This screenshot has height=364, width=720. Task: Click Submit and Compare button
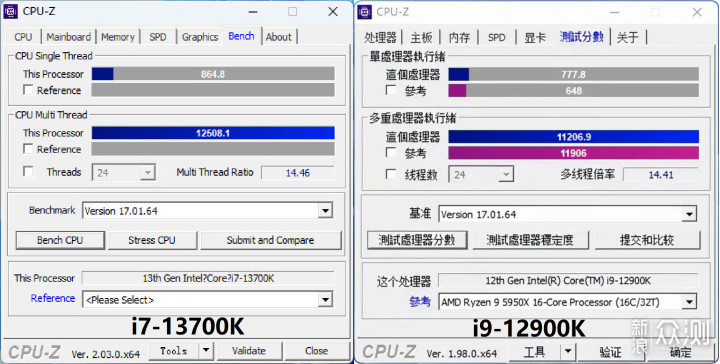click(x=270, y=240)
